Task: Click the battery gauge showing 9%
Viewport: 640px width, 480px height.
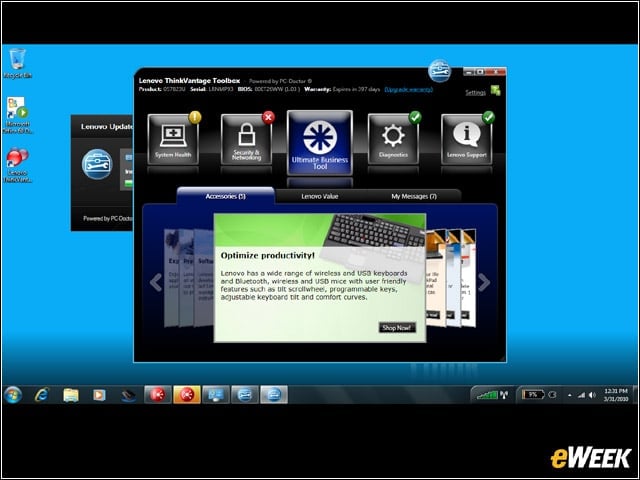Action: click(x=533, y=395)
